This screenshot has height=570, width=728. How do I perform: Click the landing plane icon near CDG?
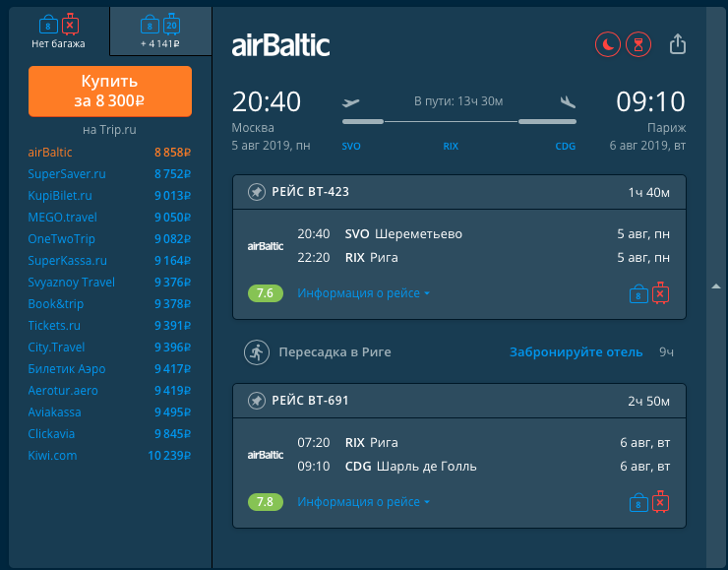pos(568,101)
